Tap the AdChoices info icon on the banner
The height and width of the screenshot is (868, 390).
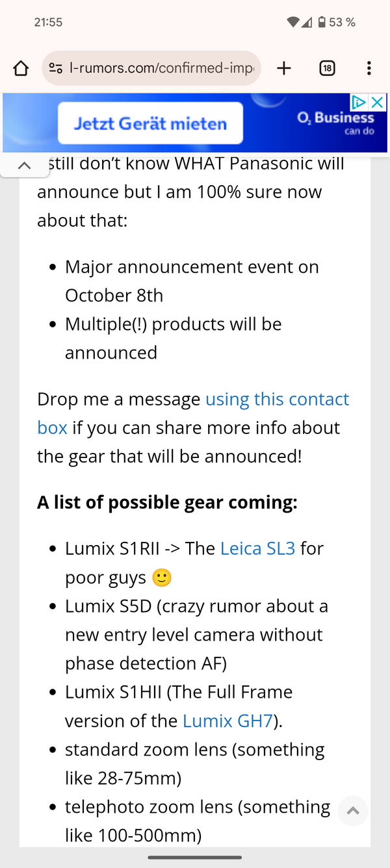point(360,102)
